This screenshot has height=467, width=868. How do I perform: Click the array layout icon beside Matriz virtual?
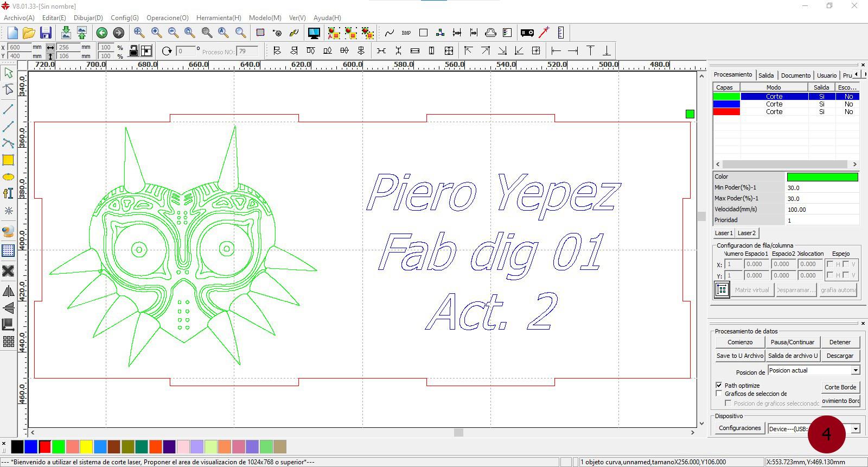(722, 290)
